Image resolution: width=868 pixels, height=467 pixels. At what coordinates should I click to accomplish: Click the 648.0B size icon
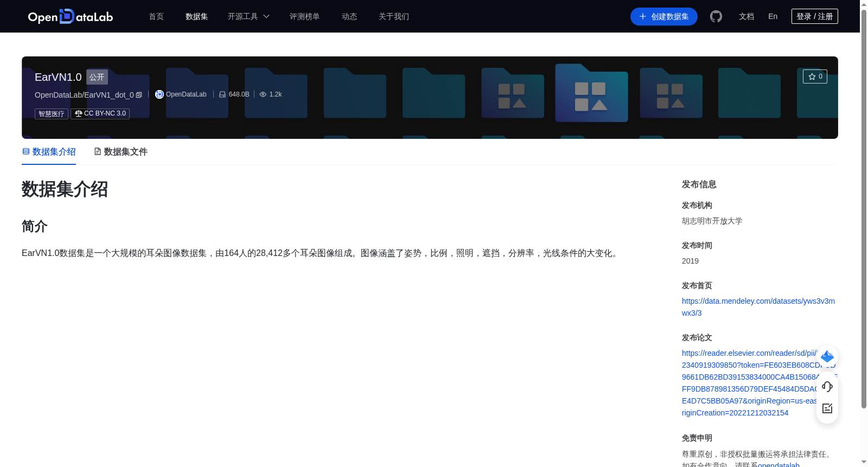(222, 94)
